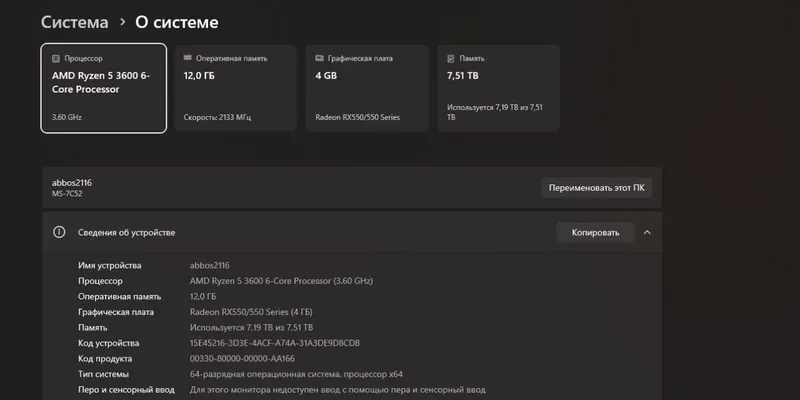This screenshot has height=400, width=800.
Task: Click the breadcrumb arrow between Система and О системе
Action: pyautogui.click(x=122, y=22)
